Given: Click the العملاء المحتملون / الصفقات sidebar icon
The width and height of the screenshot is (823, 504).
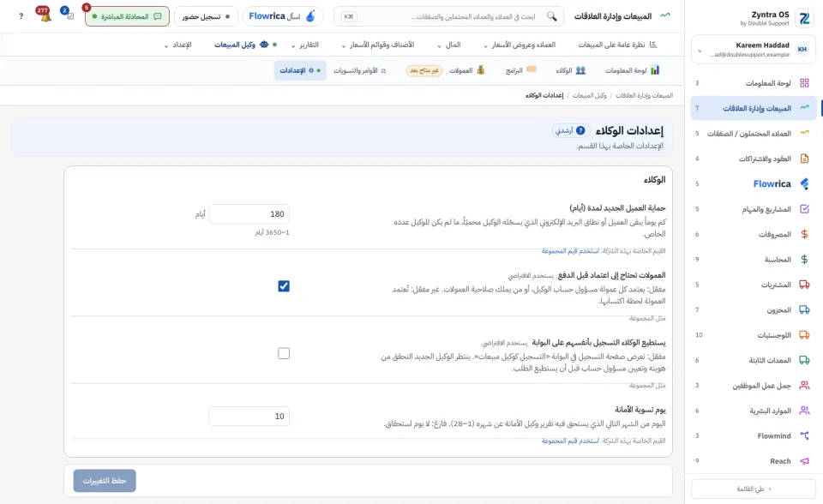Looking at the screenshot, I should (x=804, y=134).
